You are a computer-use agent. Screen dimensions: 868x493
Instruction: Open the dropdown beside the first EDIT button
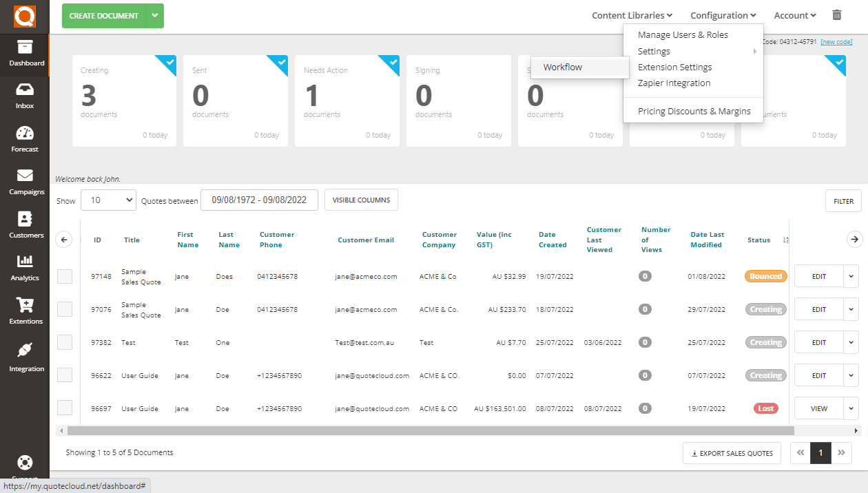851,275
